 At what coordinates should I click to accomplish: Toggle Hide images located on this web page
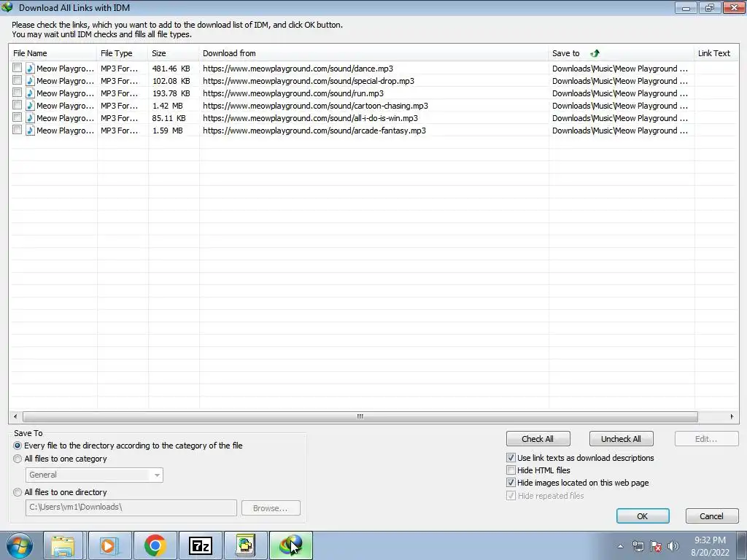click(x=511, y=483)
